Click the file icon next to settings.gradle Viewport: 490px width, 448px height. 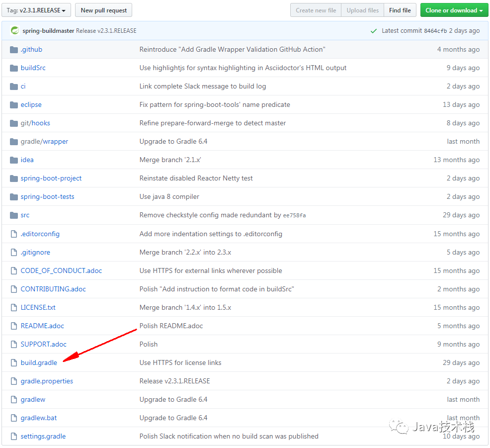[x=14, y=436]
